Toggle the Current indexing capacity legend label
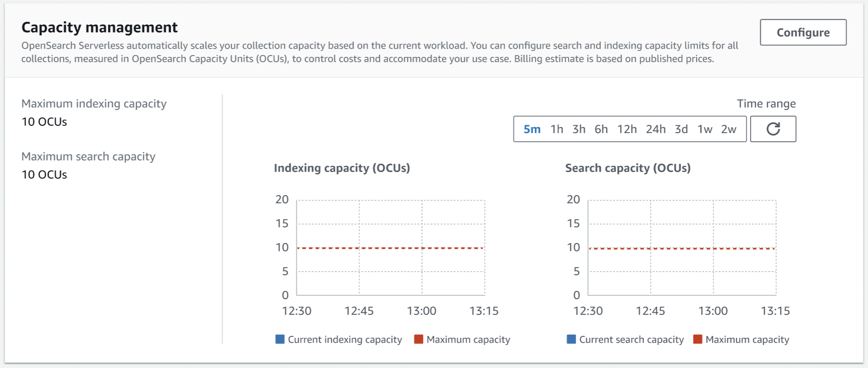 pyautogui.click(x=345, y=340)
